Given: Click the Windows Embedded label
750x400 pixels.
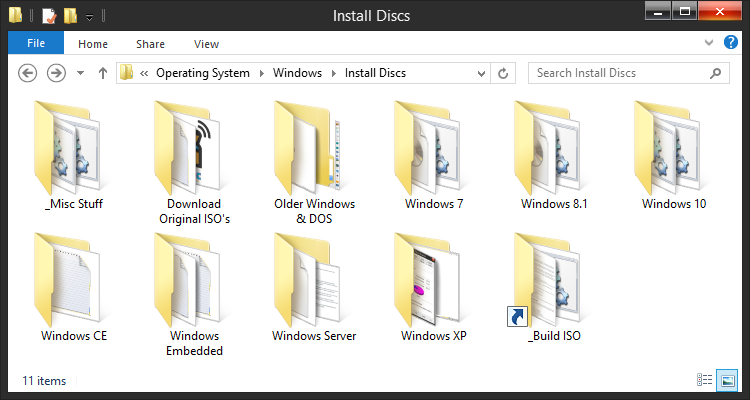Looking at the screenshot, I should [194, 343].
